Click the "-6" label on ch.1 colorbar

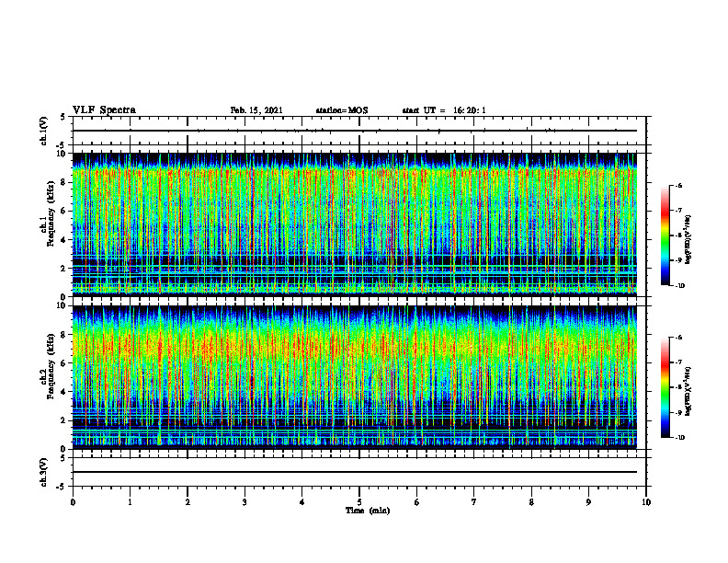tap(678, 185)
